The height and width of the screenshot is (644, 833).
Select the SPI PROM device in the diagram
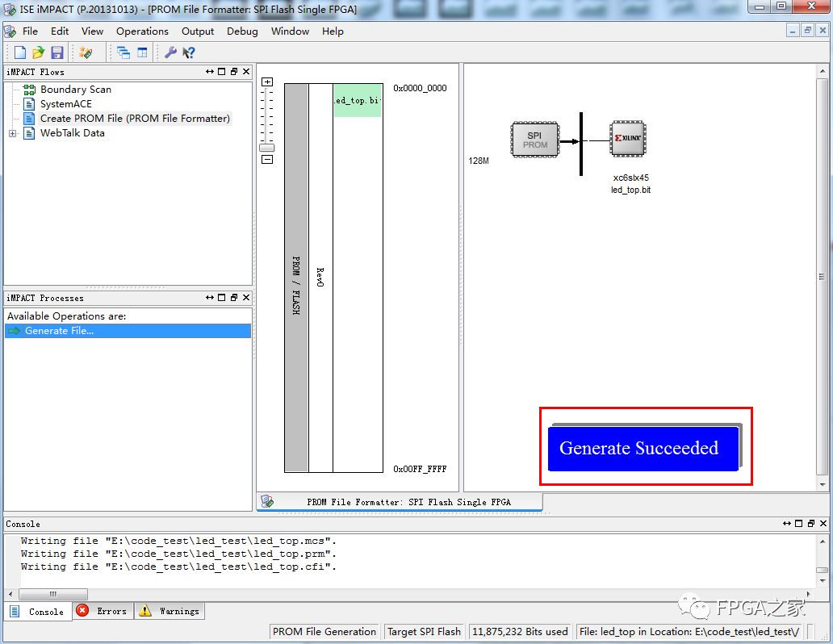534,139
